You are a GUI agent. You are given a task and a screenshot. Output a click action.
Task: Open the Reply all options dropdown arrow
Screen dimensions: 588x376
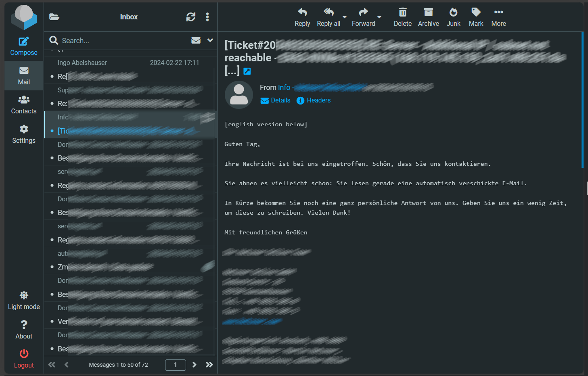click(x=345, y=17)
